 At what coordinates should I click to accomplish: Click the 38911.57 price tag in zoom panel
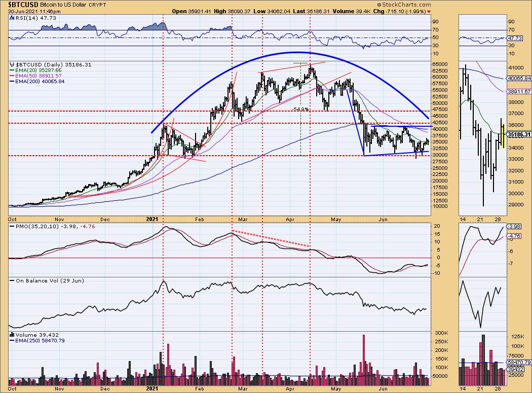[x=519, y=92]
